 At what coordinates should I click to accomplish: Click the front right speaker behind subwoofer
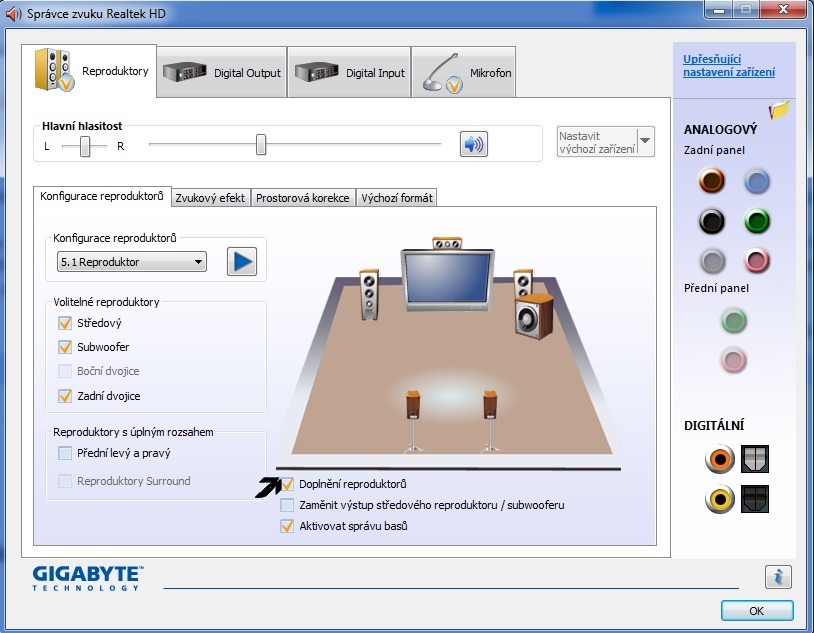point(523,282)
